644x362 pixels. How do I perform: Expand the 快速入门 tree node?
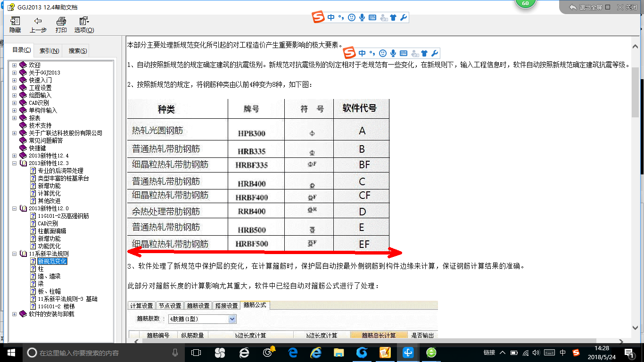[15, 80]
